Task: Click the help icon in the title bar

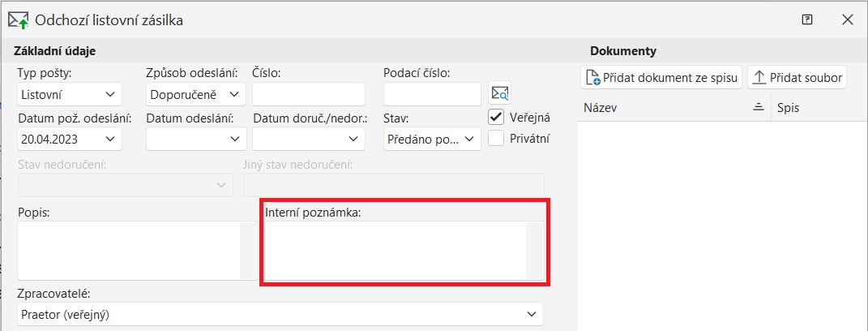Action: (x=807, y=20)
